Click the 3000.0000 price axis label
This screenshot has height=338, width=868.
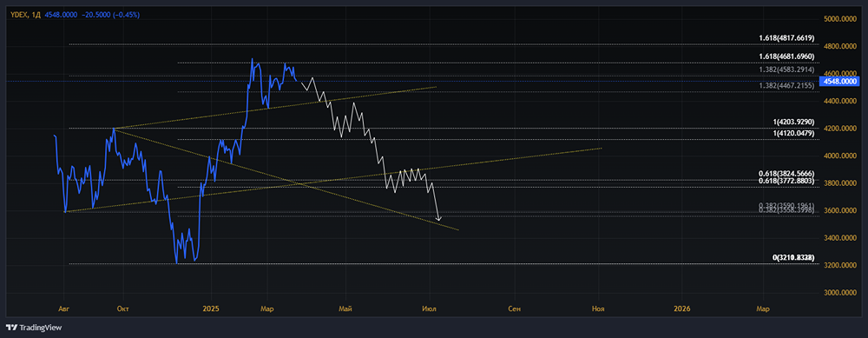pyautogui.click(x=841, y=293)
